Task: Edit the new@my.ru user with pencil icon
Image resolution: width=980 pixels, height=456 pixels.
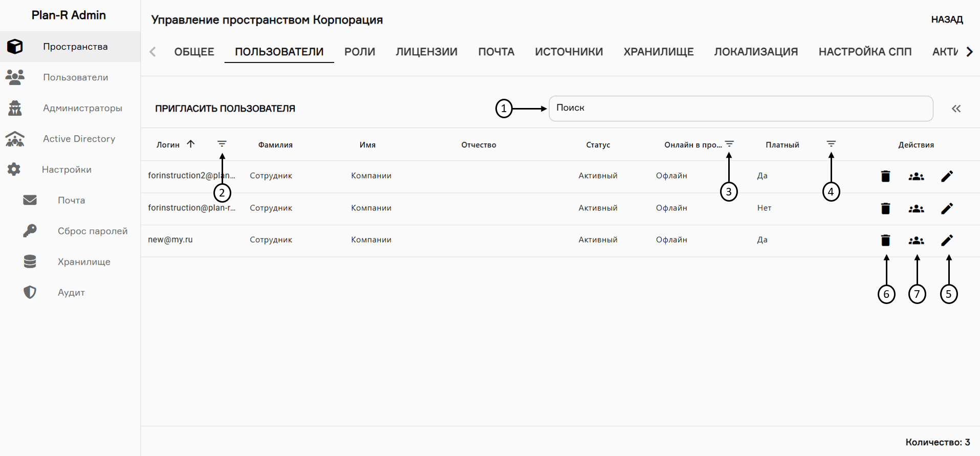Action: point(947,240)
